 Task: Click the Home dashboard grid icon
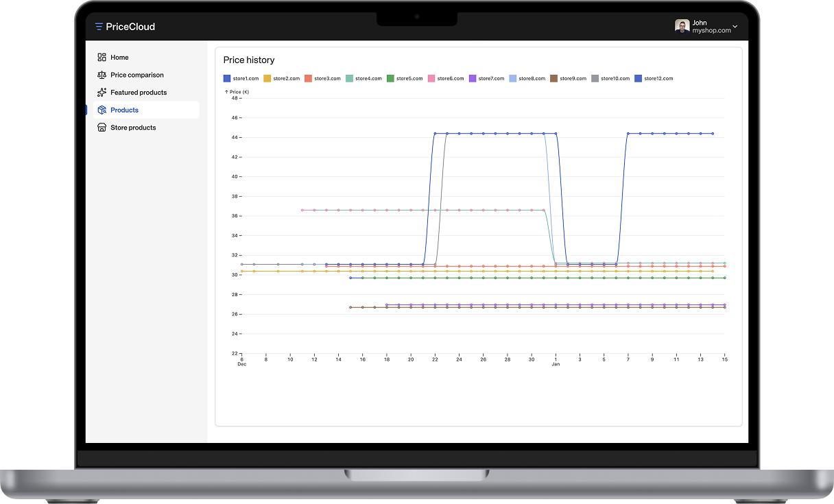102,58
